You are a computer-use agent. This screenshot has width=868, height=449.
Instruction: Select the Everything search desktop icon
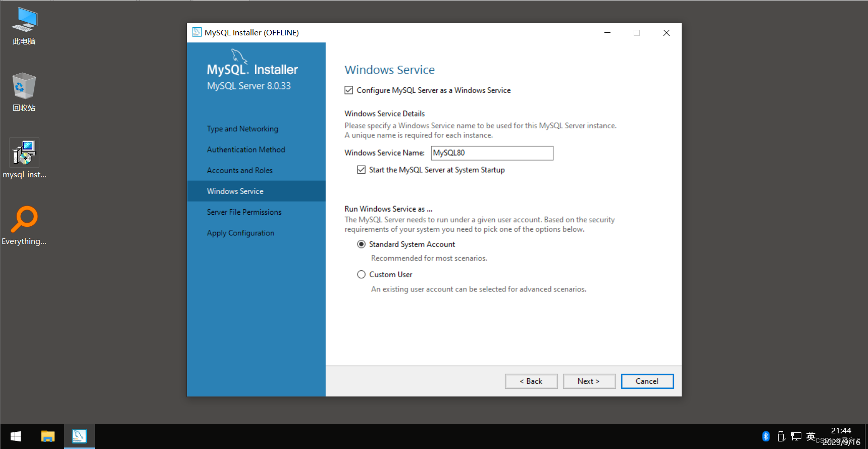point(24,226)
